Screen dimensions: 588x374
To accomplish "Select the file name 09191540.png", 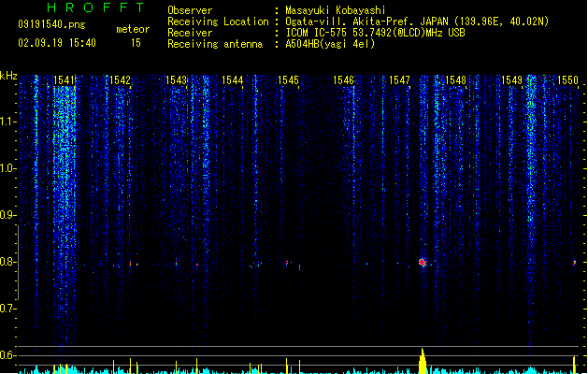I will 51,24.
